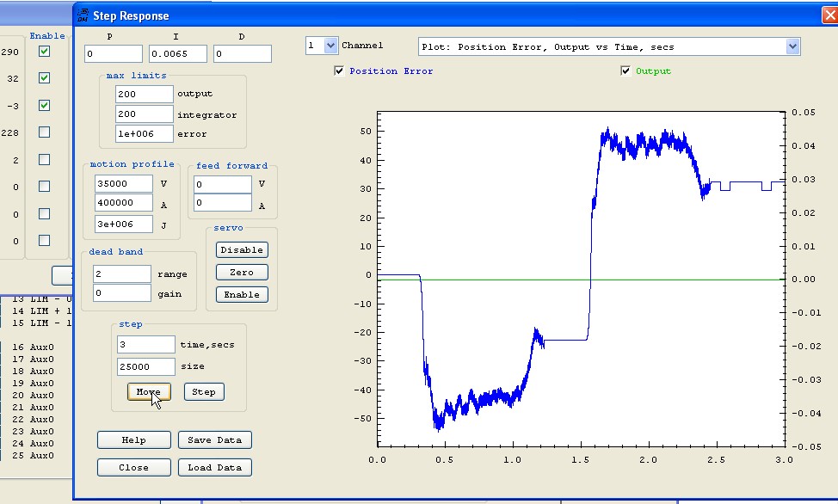Image resolution: width=838 pixels, height=504 pixels.
Task: Uncheck the Enable box beside value 290
Action: pos(44,52)
